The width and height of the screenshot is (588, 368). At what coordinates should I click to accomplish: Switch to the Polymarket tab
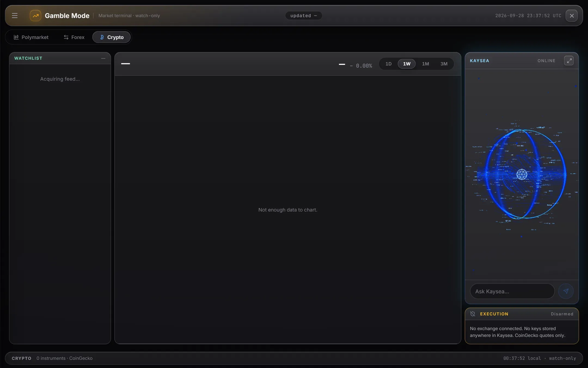tap(31, 37)
